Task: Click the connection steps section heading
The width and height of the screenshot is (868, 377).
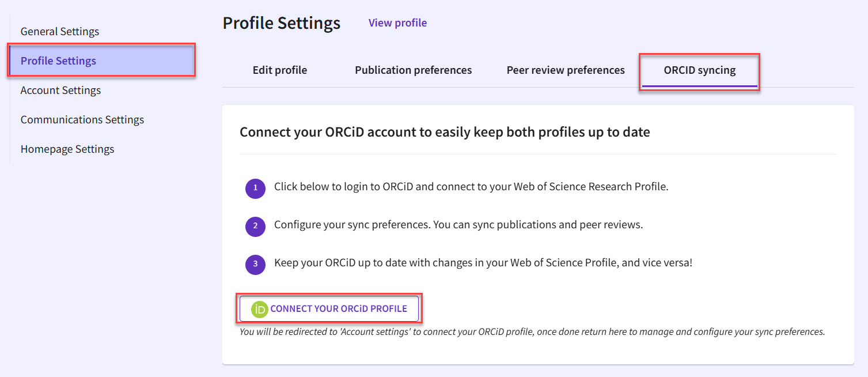Action: (444, 131)
